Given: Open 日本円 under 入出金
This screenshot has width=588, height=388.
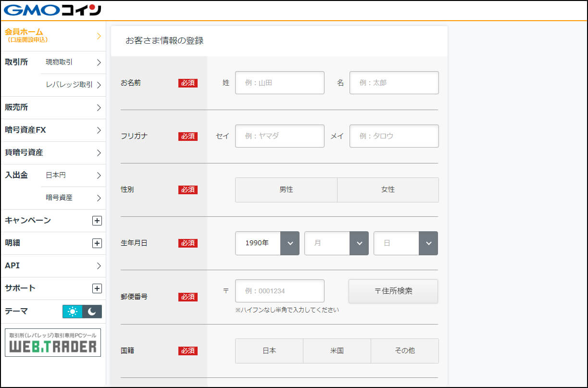Looking at the screenshot, I should click(x=73, y=175).
